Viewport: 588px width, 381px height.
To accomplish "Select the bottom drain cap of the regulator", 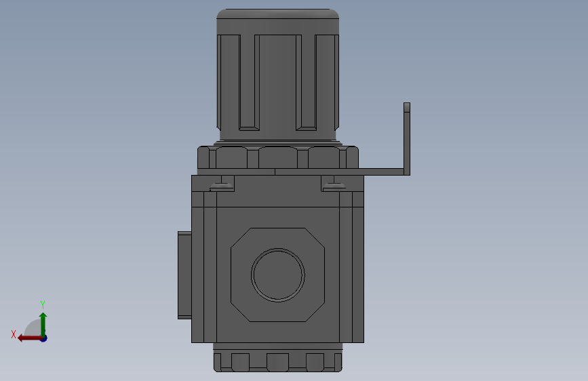I will tap(278, 358).
